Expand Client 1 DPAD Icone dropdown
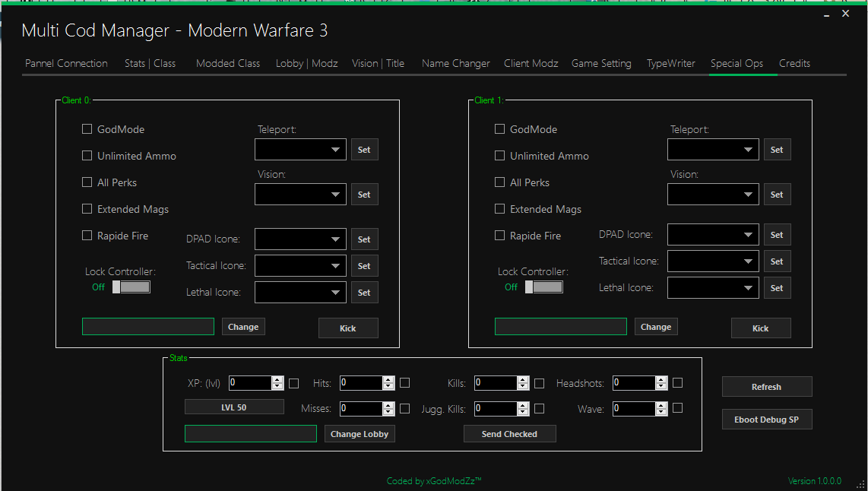The image size is (868, 491). click(x=713, y=235)
